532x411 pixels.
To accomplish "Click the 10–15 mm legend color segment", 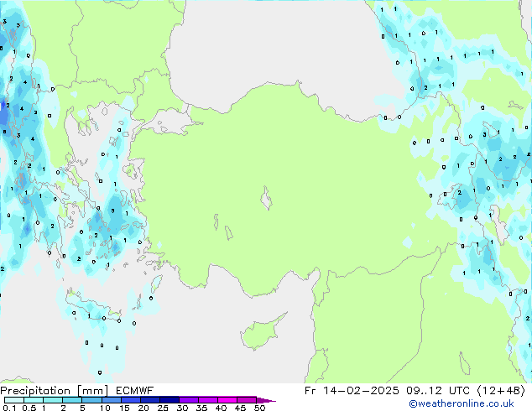I will [112, 400].
